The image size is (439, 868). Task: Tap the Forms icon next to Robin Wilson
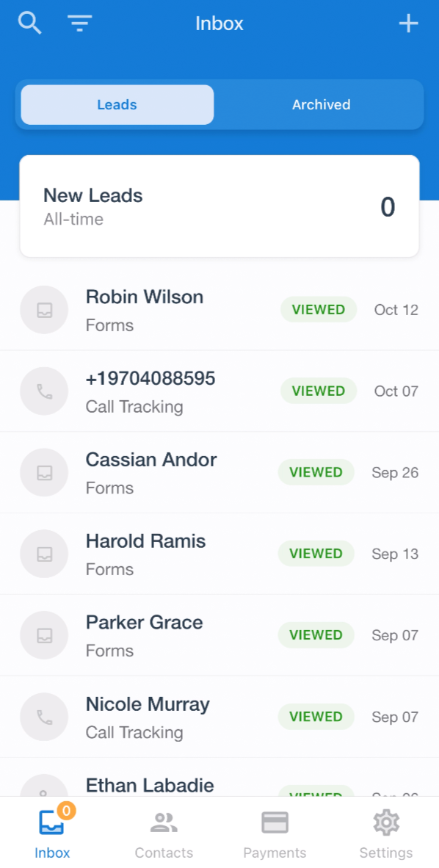pos(44,309)
